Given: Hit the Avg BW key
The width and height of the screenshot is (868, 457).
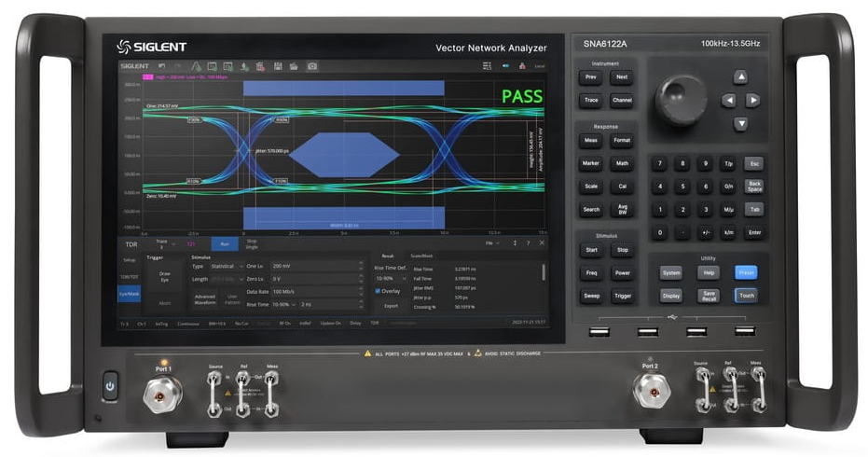Looking at the screenshot, I should click(622, 210).
